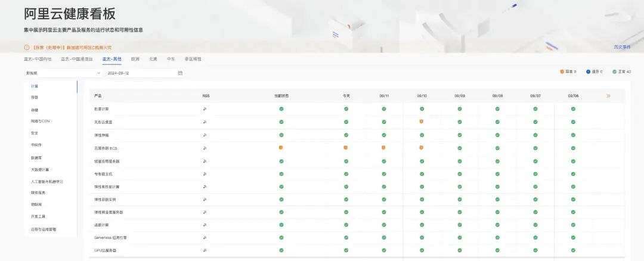Click the double-chevron next arrow in the table header
Viewport: 644px width, 261px height.
pos(608,95)
